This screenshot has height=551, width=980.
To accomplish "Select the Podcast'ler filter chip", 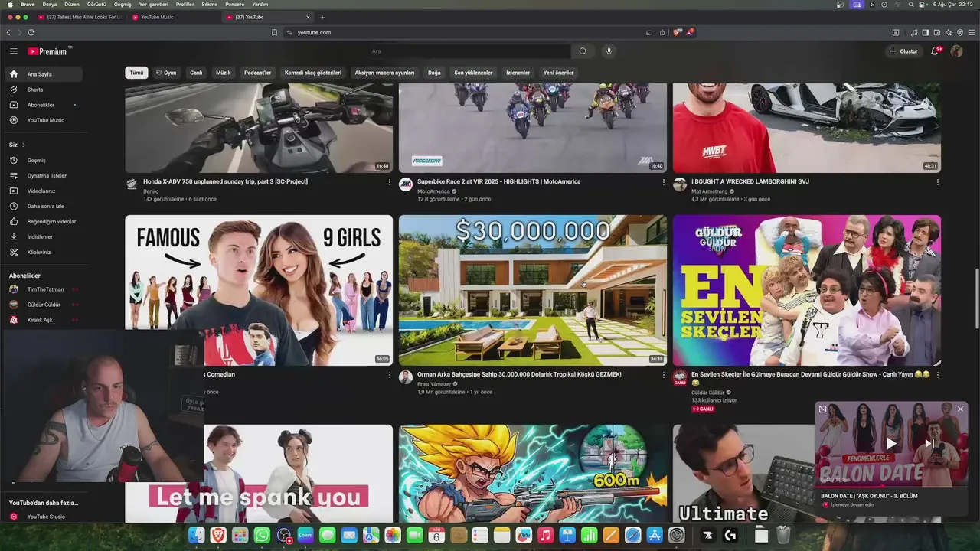I will (257, 73).
